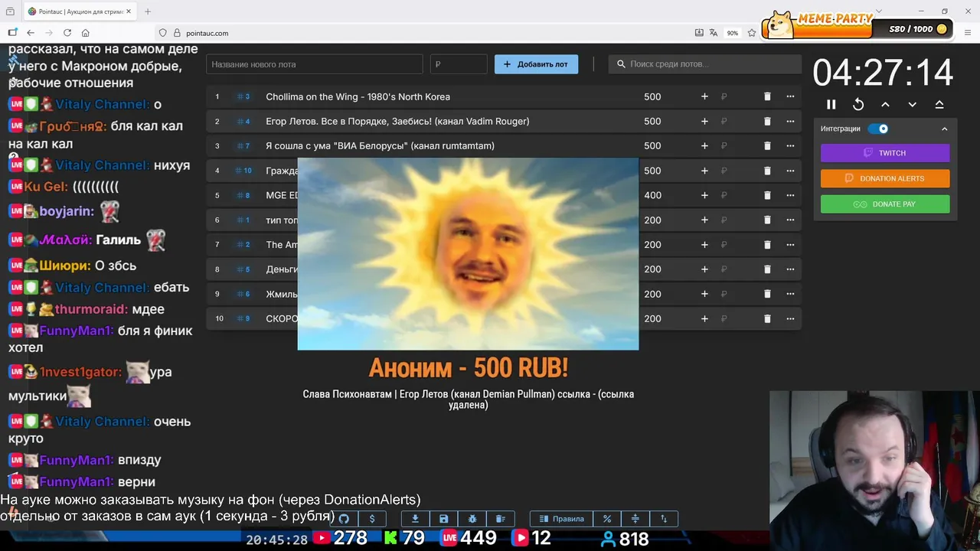Click the save floppy disk icon

tap(443, 519)
